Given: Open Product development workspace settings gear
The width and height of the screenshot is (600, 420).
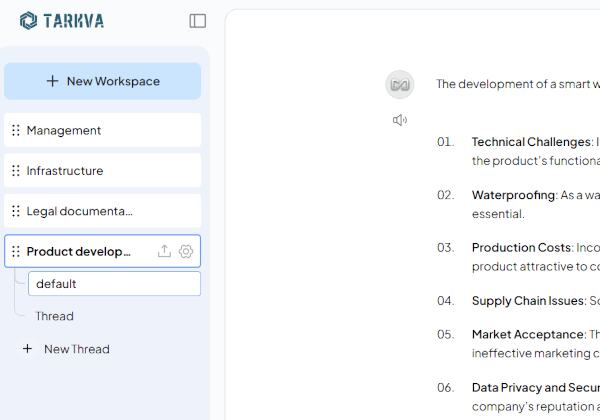Looking at the screenshot, I should (x=186, y=251).
